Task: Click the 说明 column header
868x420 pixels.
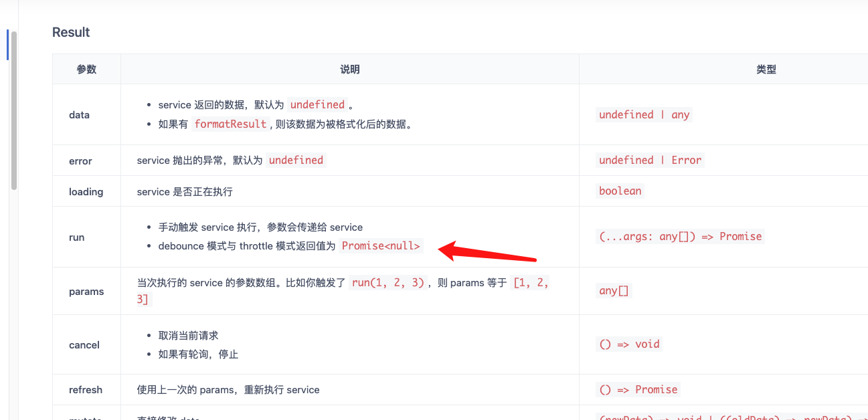Action: pos(350,69)
